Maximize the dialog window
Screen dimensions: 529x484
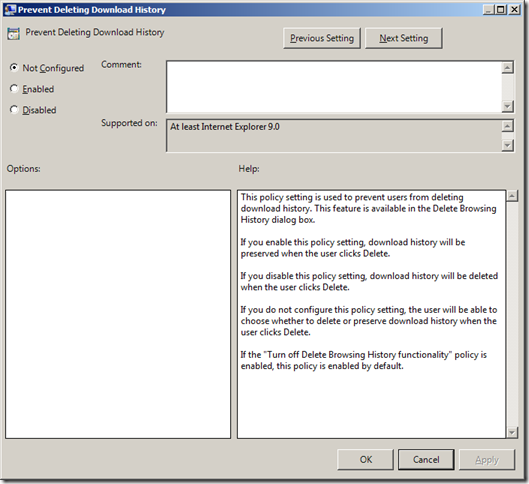(x=501, y=9)
